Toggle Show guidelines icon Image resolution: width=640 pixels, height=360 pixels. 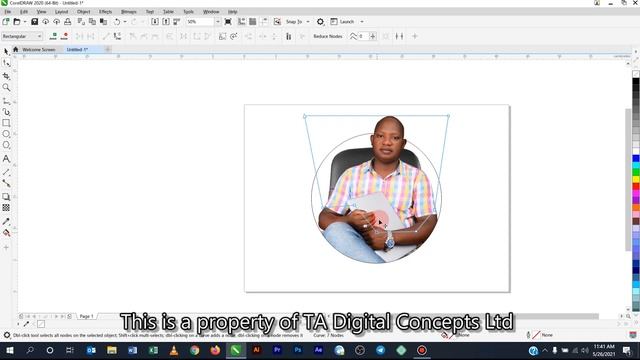click(264, 22)
